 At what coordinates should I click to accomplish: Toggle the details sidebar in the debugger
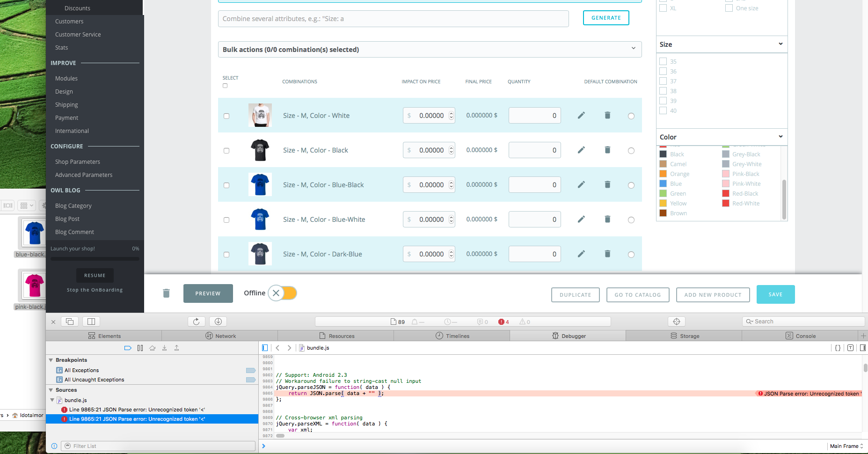[x=863, y=348]
